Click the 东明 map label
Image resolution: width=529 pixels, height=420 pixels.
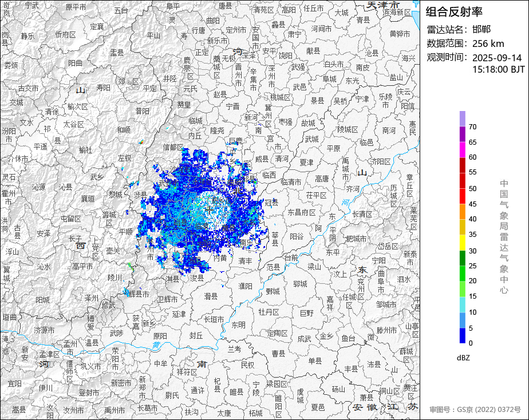tap(238, 325)
